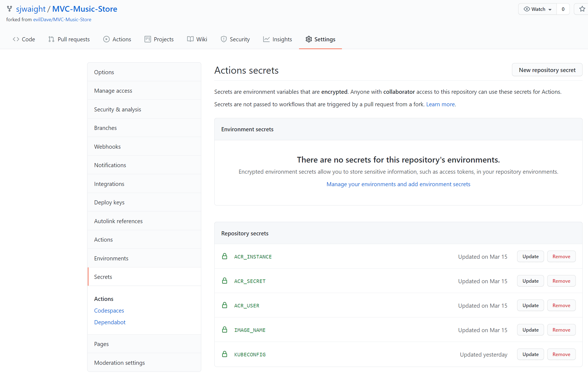Update the IMAGE_NAME secret

tap(530, 330)
